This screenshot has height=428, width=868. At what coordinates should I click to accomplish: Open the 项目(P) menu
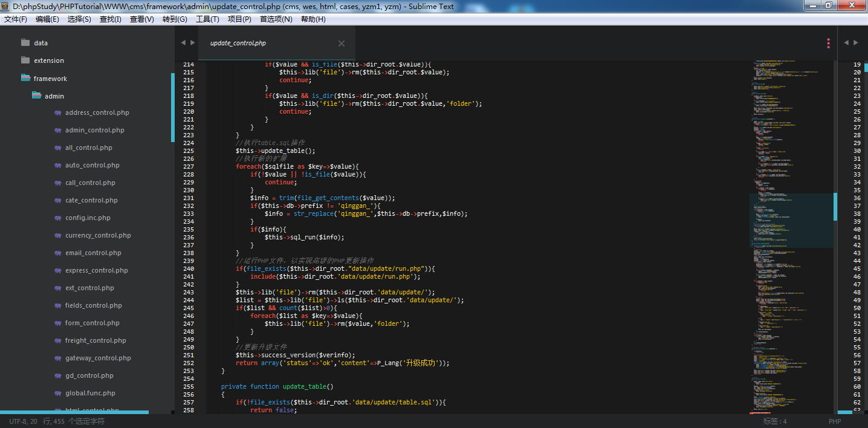239,19
